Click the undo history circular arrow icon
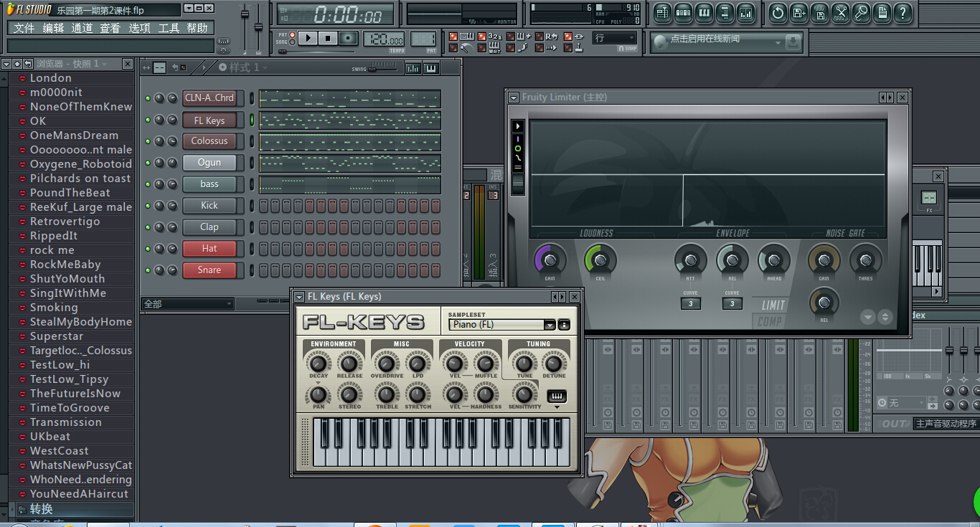Image resolution: width=980 pixels, height=527 pixels. pos(778,13)
